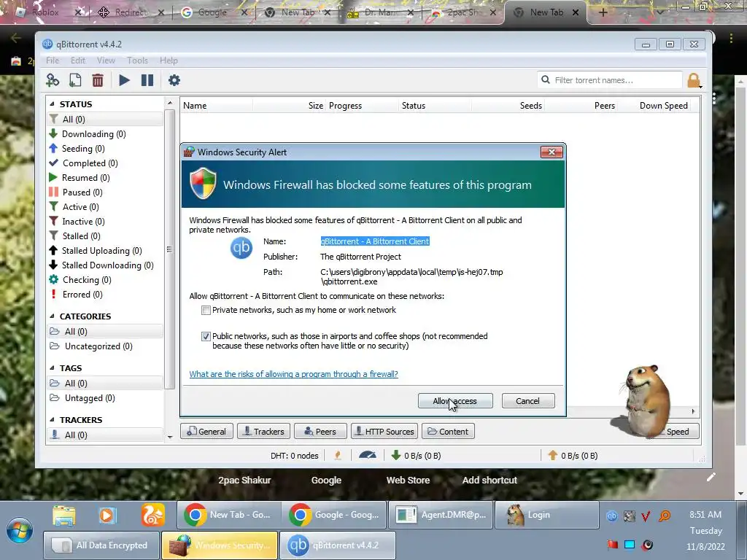Open the file explorer taskbar icon
The width and height of the screenshot is (747, 560).
pyautogui.click(x=64, y=516)
